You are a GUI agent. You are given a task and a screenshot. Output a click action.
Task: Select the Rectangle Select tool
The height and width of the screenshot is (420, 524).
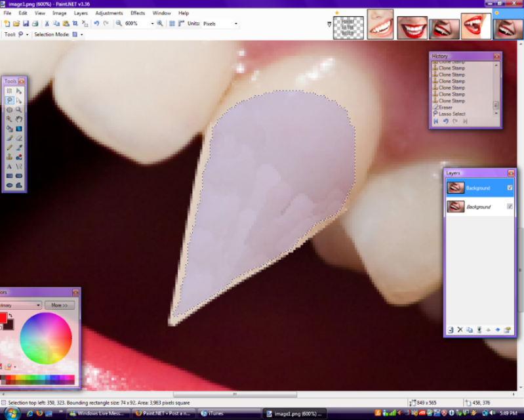pos(9,91)
